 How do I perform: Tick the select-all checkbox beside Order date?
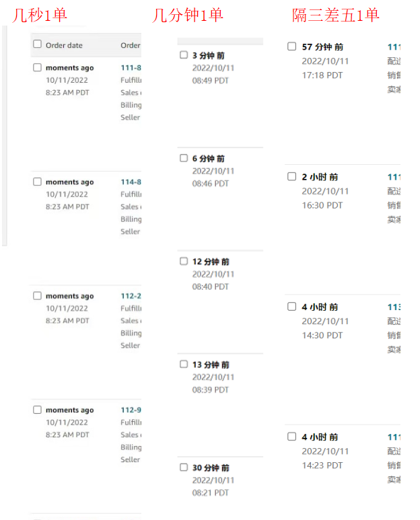pos(37,44)
